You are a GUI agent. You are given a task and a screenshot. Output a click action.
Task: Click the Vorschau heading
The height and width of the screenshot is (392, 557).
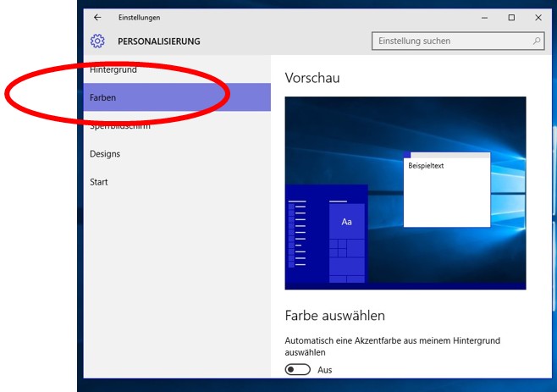pyautogui.click(x=312, y=78)
